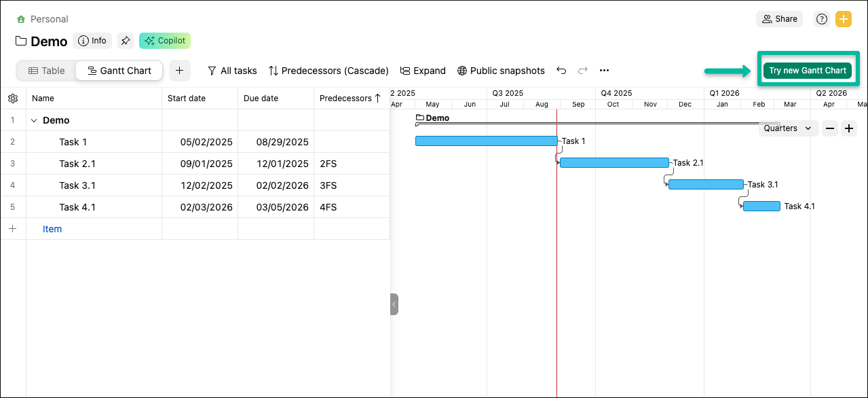Open the Demo folder icon
868x398 pixels.
[x=21, y=41]
